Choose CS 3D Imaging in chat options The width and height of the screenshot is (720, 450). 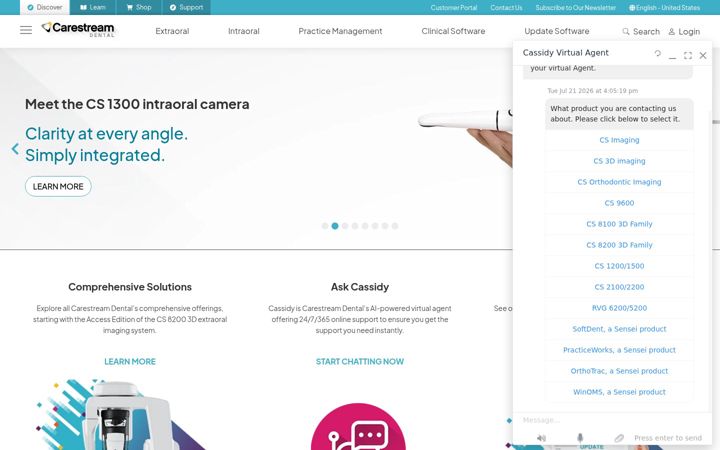[619, 161]
